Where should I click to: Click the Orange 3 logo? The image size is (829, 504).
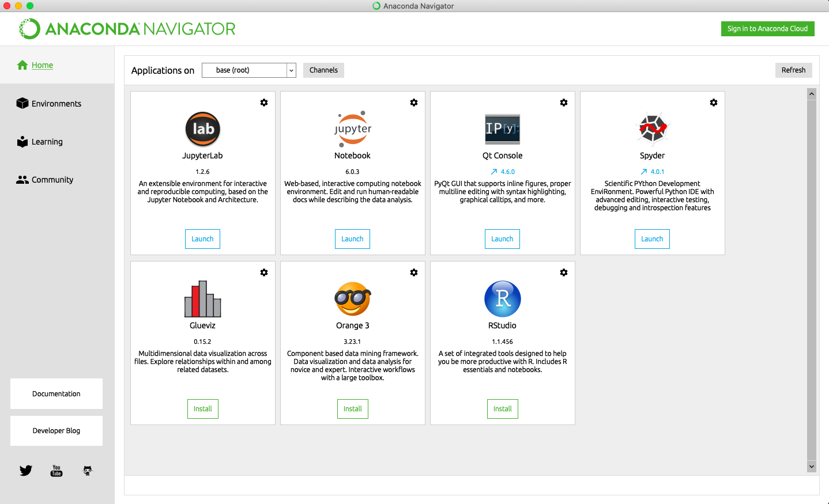[353, 299]
